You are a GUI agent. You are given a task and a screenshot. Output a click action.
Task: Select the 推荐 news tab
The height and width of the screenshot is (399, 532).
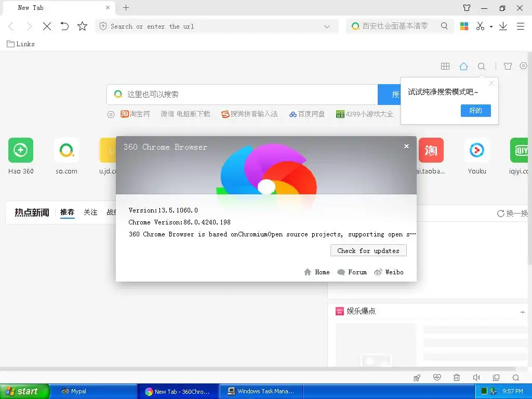pyautogui.click(x=67, y=212)
